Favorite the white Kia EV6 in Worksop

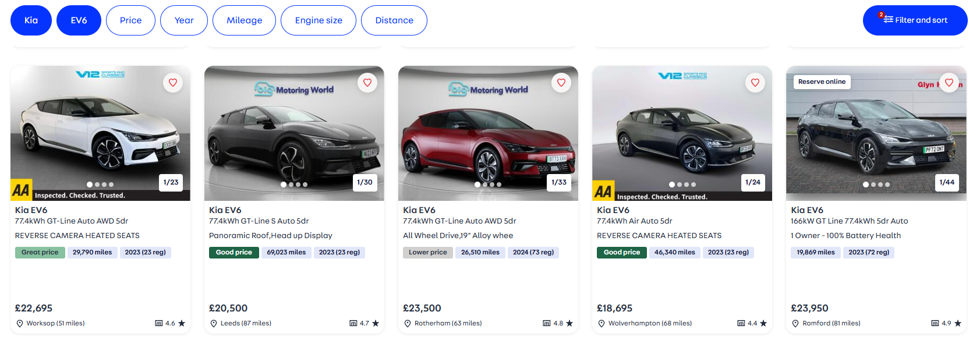(173, 83)
